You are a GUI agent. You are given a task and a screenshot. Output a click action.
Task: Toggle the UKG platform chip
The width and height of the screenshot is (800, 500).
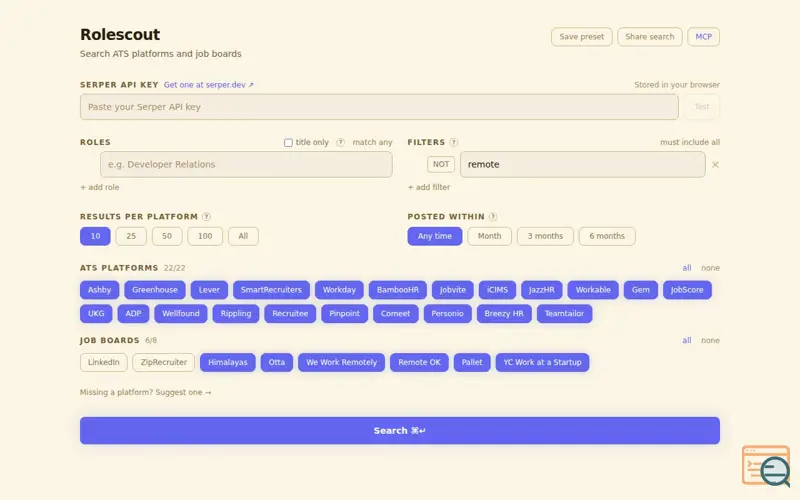click(x=96, y=314)
